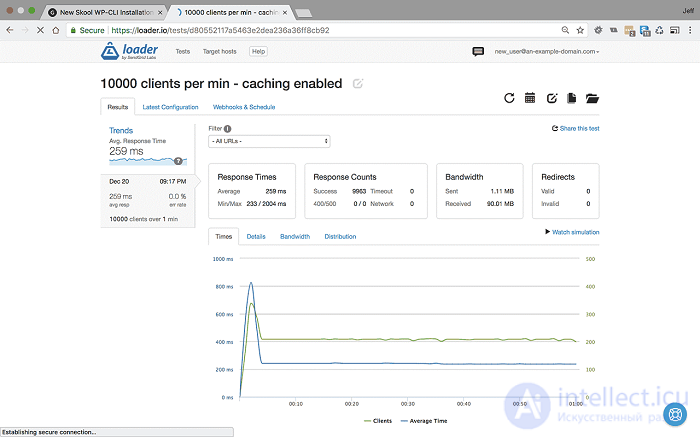Open Tests in top navigation

click(x=183, y=51)
